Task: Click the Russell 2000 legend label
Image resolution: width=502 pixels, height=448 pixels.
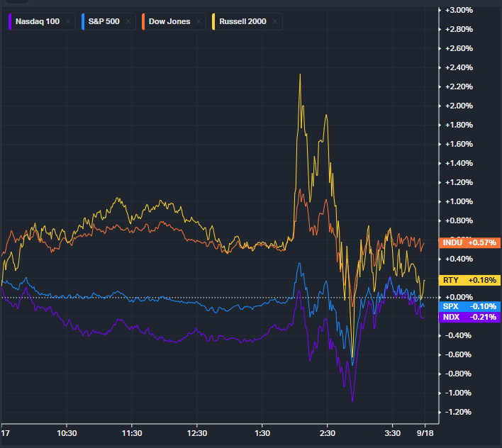Action: (x=242, y=21)
